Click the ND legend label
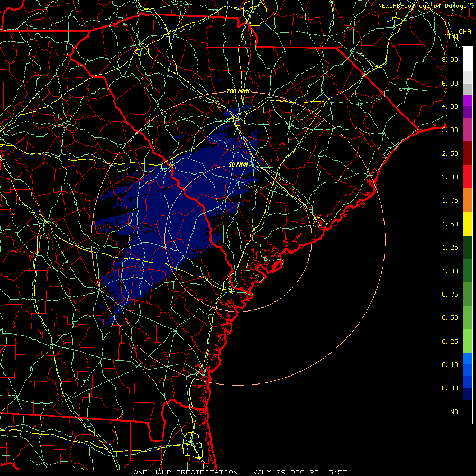The image size is (476, 476). point(454,412)
